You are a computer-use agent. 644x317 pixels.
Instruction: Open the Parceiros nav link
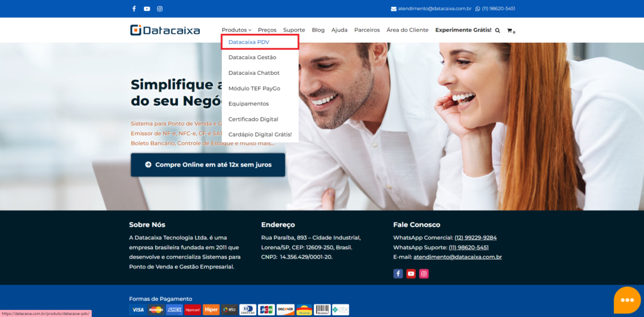pyautogui.click(x=367, y=30)
